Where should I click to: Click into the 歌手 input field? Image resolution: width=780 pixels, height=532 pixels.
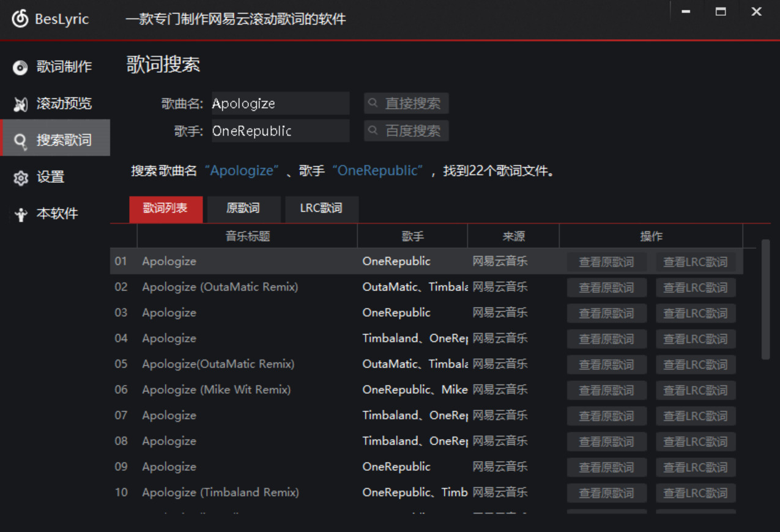pyautogui.click(x=280, y=131)
